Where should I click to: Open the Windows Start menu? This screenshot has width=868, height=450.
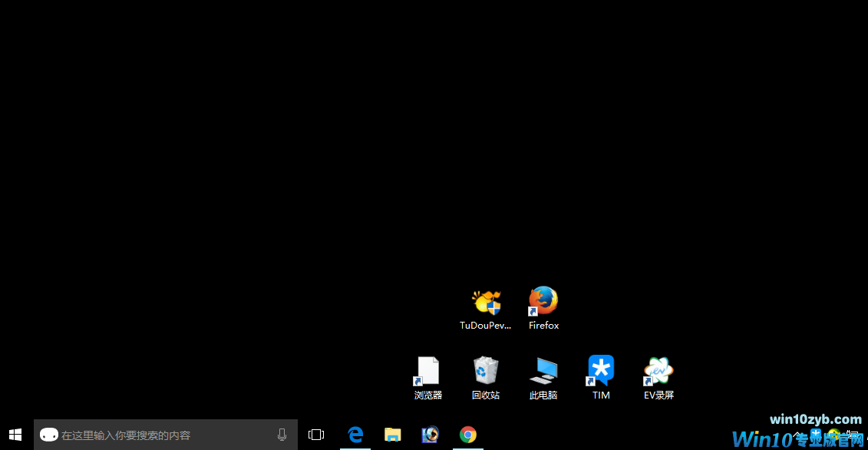point(16,435)
